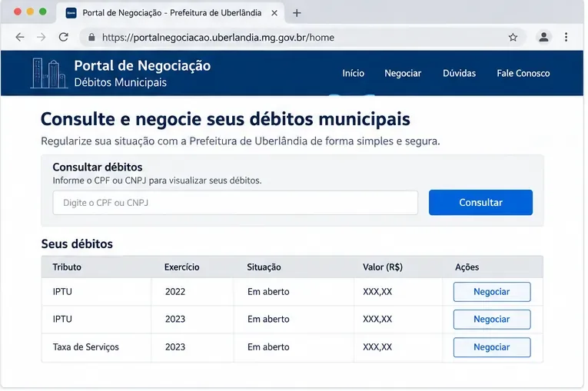Click the Tributo column header

(x=67, y=267)
